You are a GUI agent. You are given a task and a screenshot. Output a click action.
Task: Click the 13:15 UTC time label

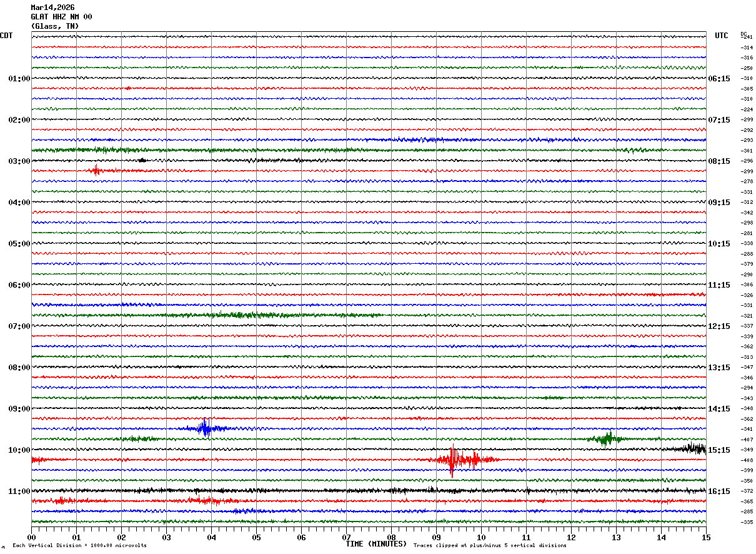point(719,368)
